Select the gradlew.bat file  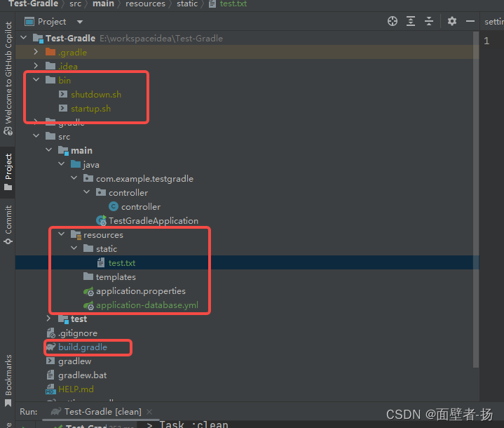[x=82, y=375]
